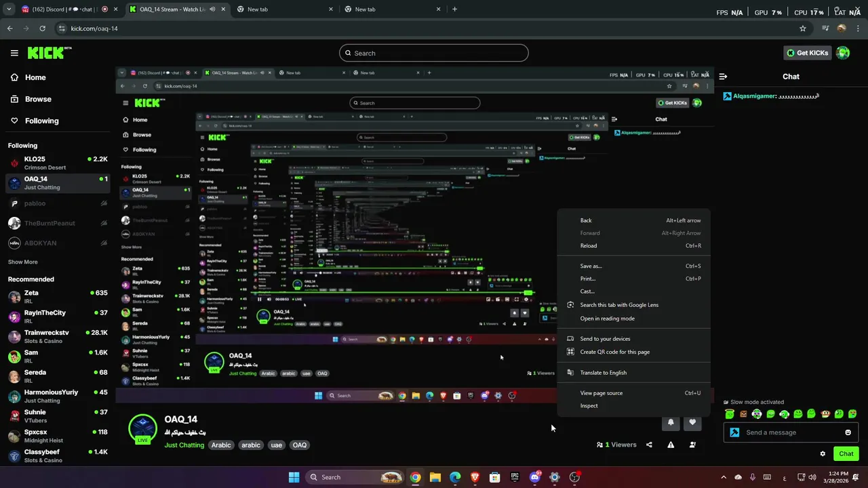Click the share stream icon
Image resolution: width=868 pixels, height=488 pixels.
(649, 445)
